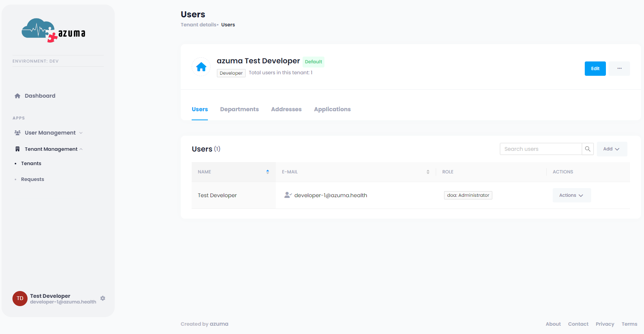
Task: Click ENVIRONMENT: DEV label
Action: (35, 61)
